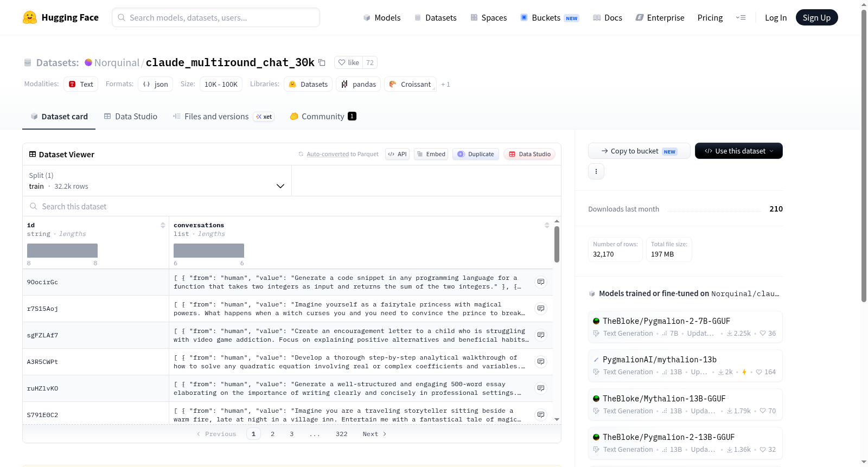Screen dimensions: 868x467
Task: Click the Dataset Viewer table icon
Action: coord(33,155)
